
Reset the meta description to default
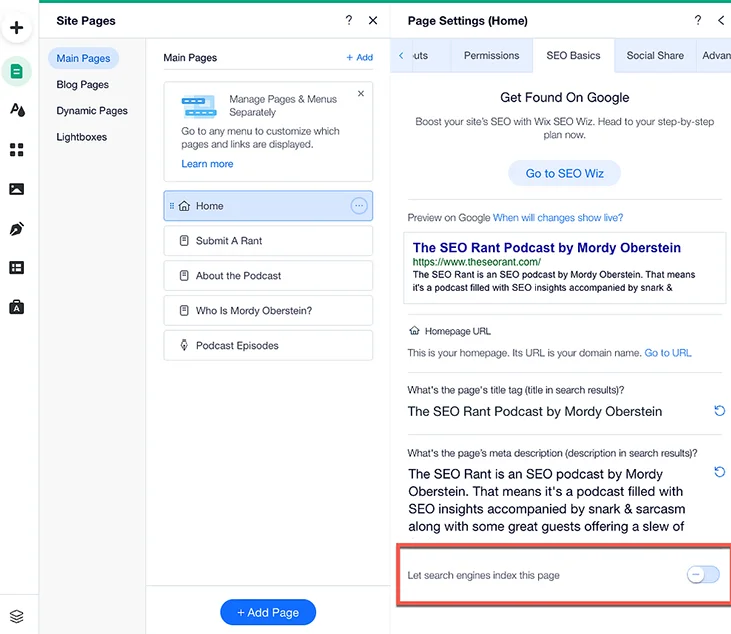719,472
